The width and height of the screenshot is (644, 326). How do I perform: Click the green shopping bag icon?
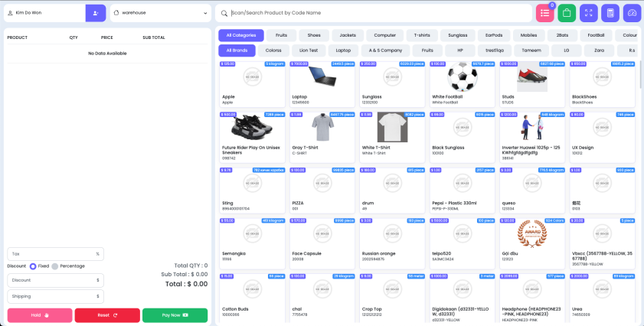567,13
